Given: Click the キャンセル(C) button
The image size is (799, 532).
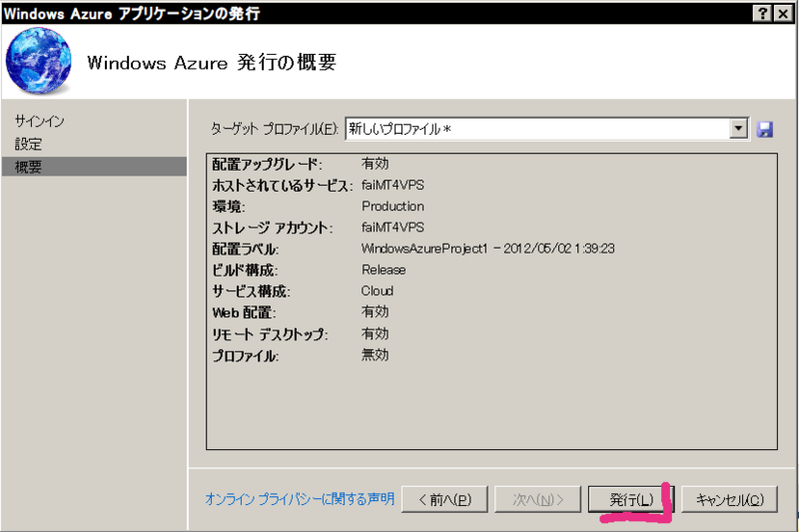Looking at the screenshot, I should (x=729, y=499).
